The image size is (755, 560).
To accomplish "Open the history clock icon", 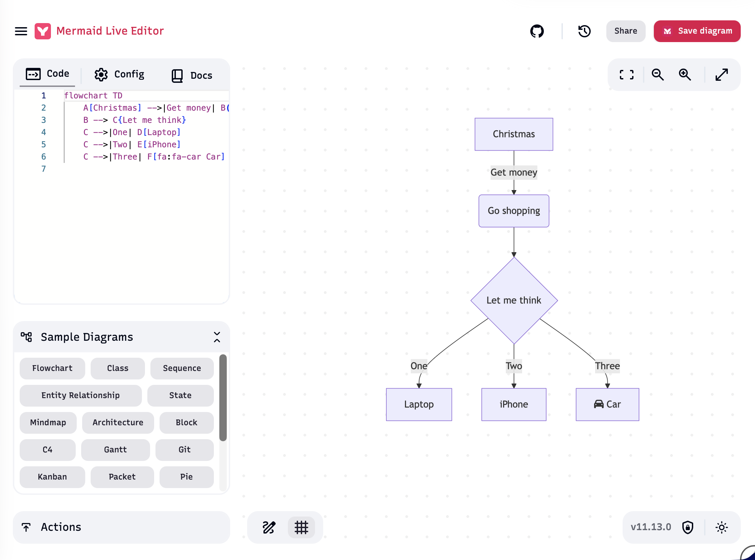I will pos(584,31).
